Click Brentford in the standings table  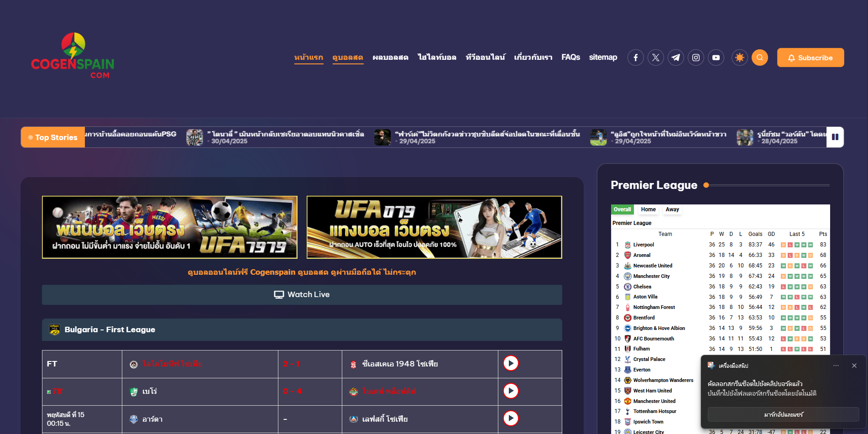point(644,318)
